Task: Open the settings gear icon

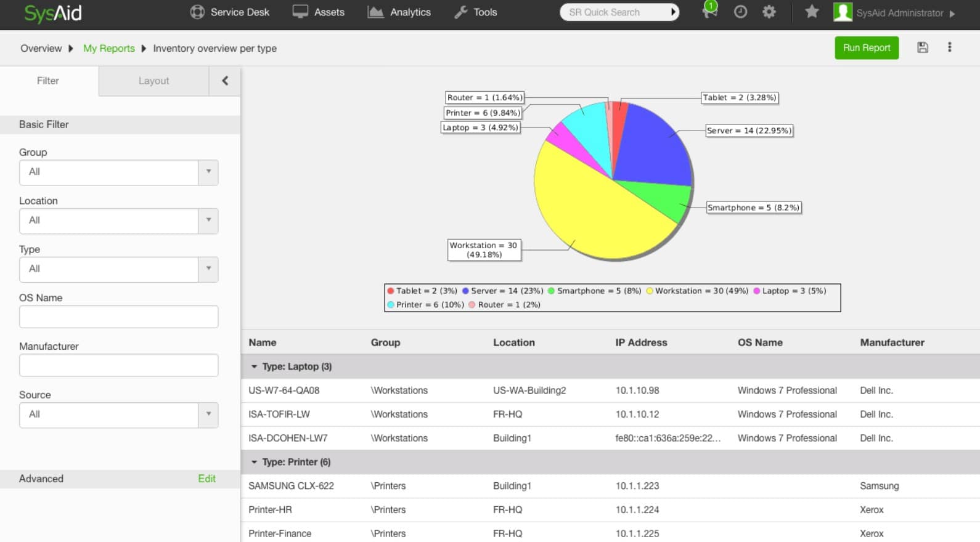Action: (x=769, y=12)
